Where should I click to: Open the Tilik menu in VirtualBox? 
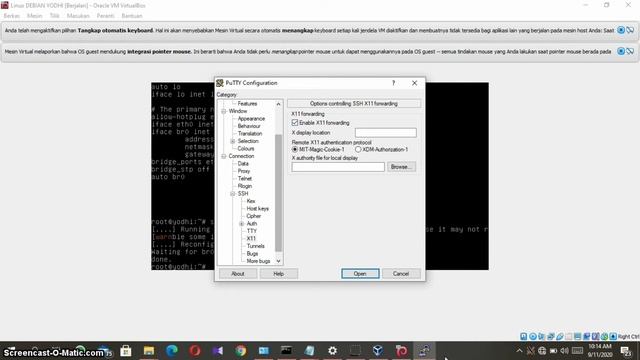[x=55, y=16]
